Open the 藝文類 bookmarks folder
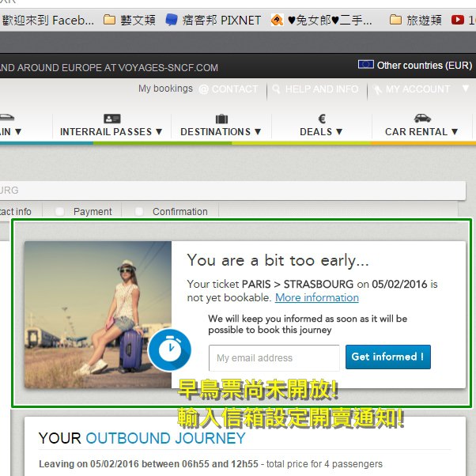The height and width of the screenshot is (476, 476). pyautogui.click(x=130, y=21)
